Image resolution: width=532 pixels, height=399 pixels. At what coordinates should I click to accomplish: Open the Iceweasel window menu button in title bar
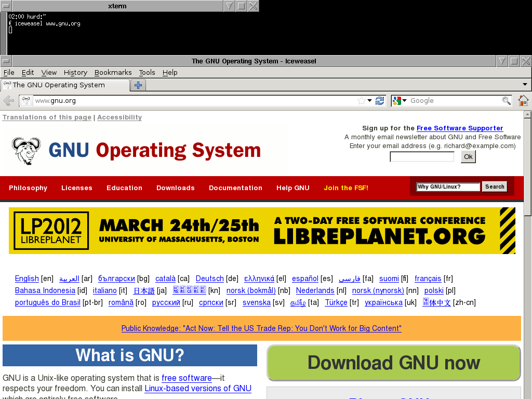pos(6,61)
